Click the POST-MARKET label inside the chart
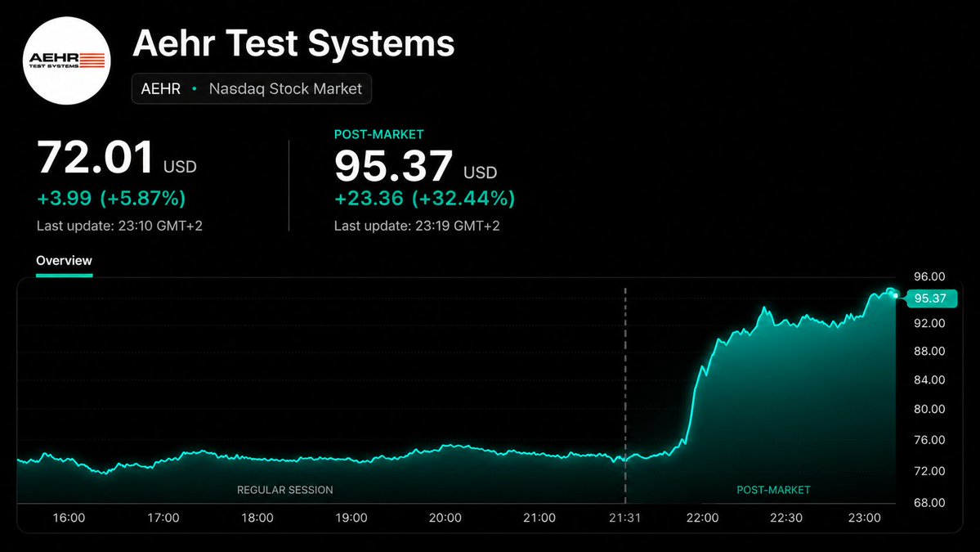 click(x=773, y=490)
